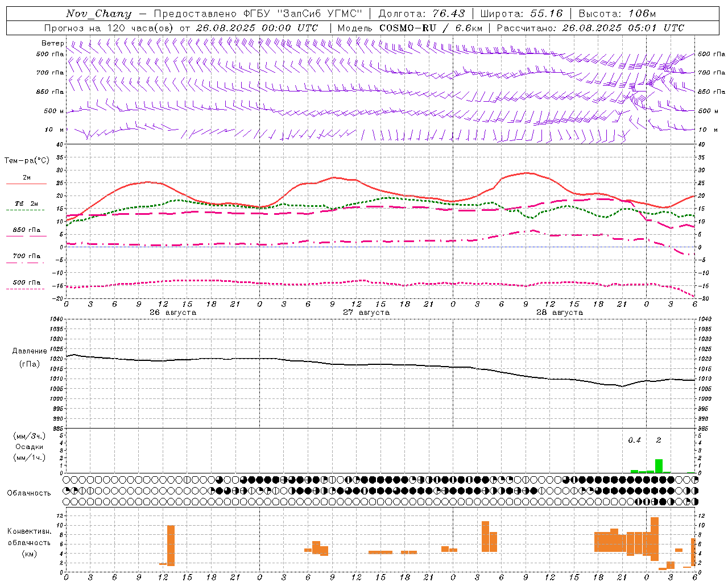Click the red 2м line sample in legend

(x=26, y=184)
